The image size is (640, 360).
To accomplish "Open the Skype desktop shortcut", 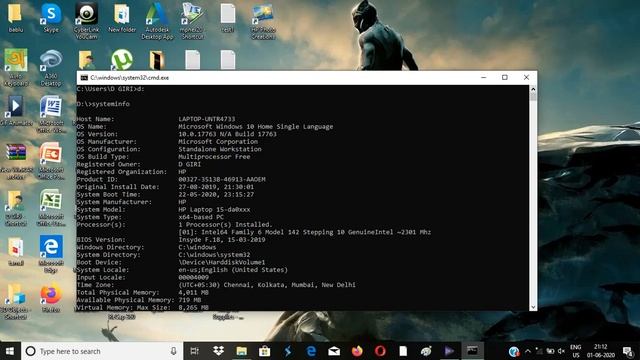I will click(51, 17).
